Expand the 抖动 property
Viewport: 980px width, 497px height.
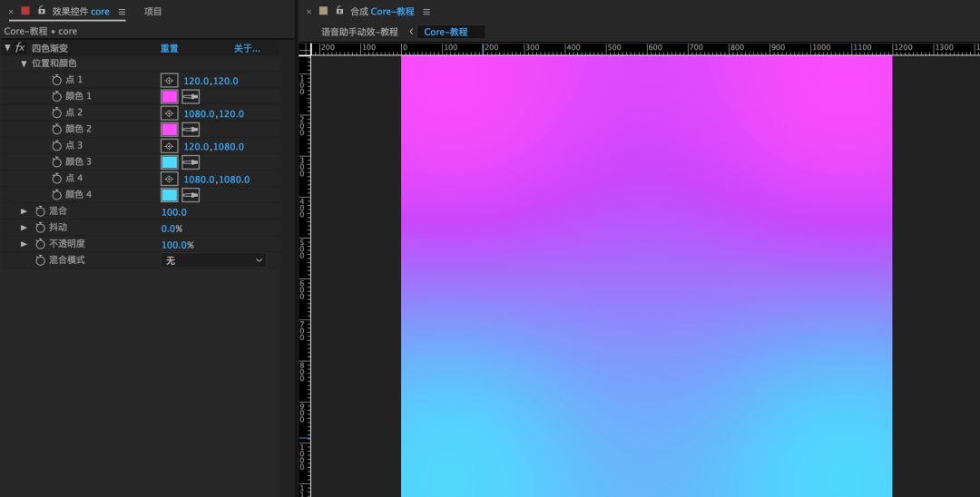point(24,228)
